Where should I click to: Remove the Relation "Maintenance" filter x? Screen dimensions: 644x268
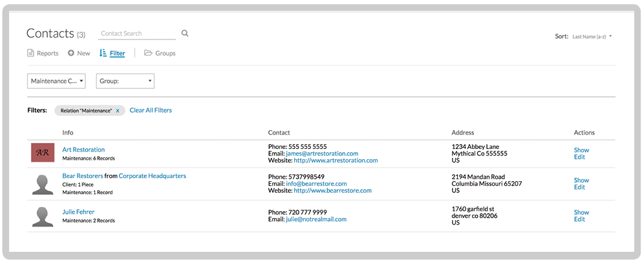[117, 111]
